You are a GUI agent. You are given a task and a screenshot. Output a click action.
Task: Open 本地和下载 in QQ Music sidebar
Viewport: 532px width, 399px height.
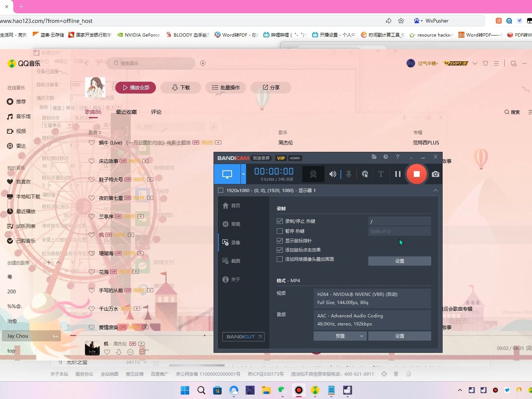[24, 197]
